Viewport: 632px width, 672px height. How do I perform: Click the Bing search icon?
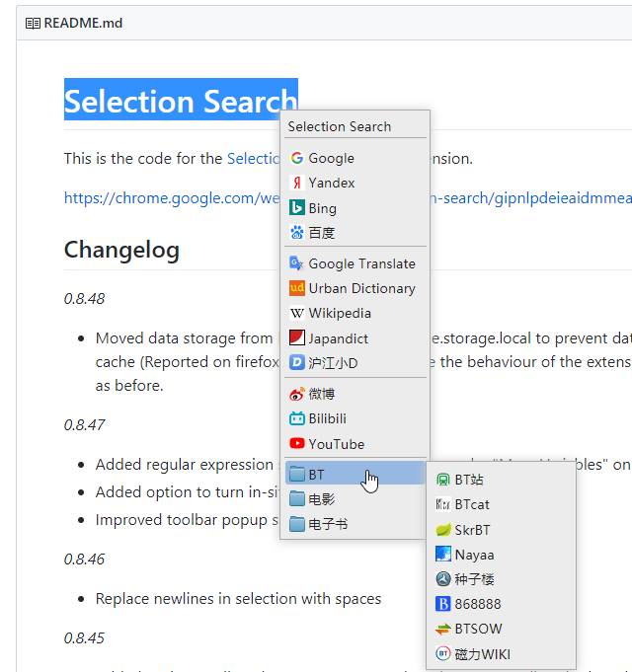click(x=296, y=208)
